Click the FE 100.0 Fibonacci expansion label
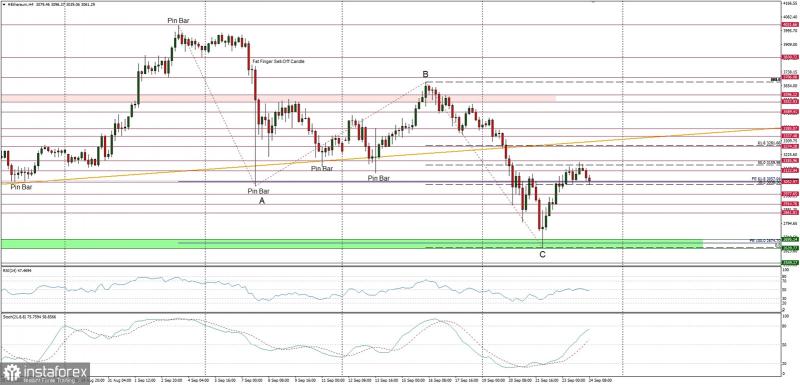The height and width of the screenshot is (385, 800). (765, 240)
